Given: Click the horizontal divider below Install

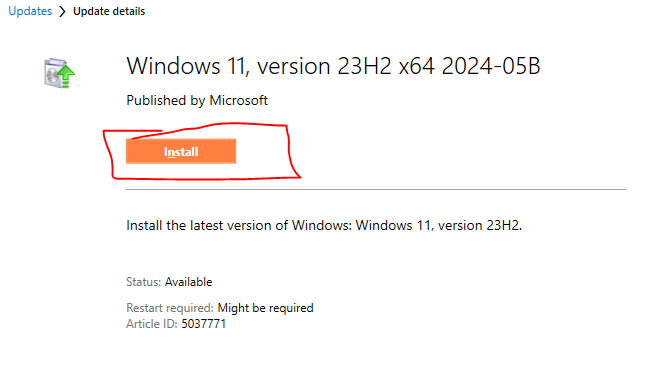Looking at the screenshot, I should pos(376,189).
